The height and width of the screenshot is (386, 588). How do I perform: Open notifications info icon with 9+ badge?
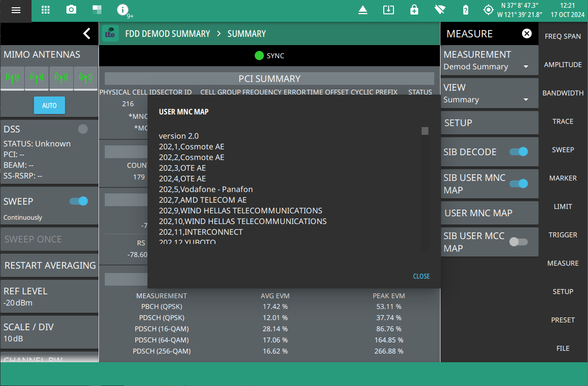point(123,10)
